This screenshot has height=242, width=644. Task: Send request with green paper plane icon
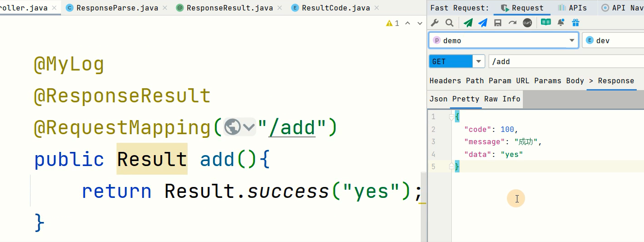468,23
